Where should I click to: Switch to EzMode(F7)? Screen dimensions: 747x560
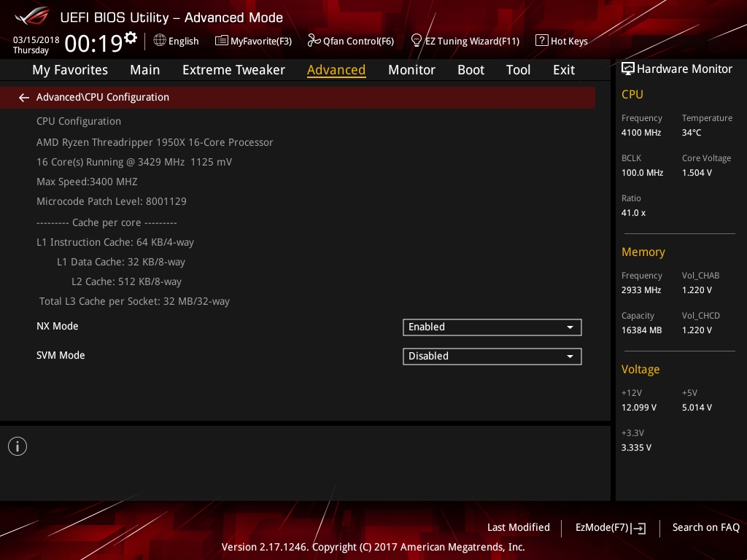pos(611,528)
